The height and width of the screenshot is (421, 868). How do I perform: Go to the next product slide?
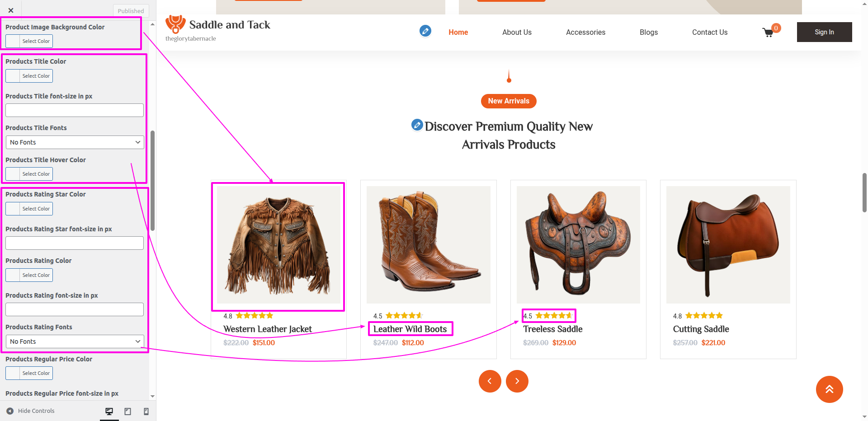(x=517, y=381)
